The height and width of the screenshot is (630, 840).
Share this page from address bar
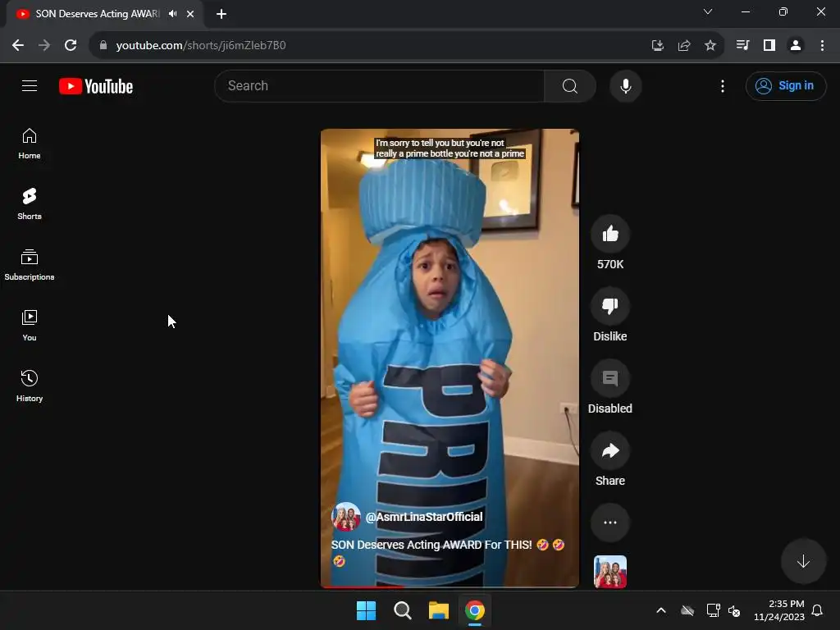coord(684,46)
